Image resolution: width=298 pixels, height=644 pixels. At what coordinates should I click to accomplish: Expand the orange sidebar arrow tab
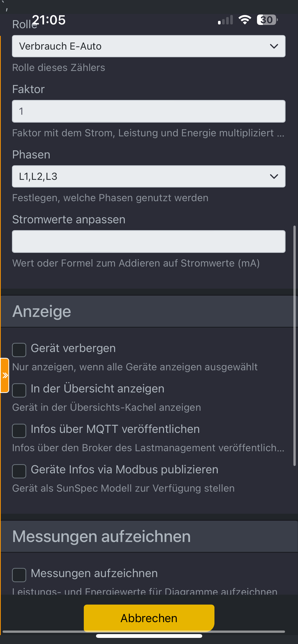click(x=5, y=375)
